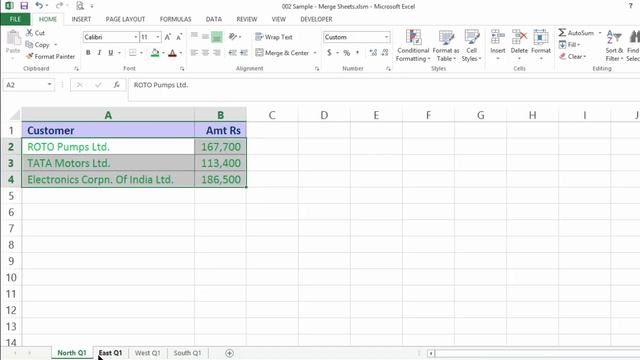Set Top Align for cells
The height and width of the screenshot is (360, 640).
(x=194, y=37)
